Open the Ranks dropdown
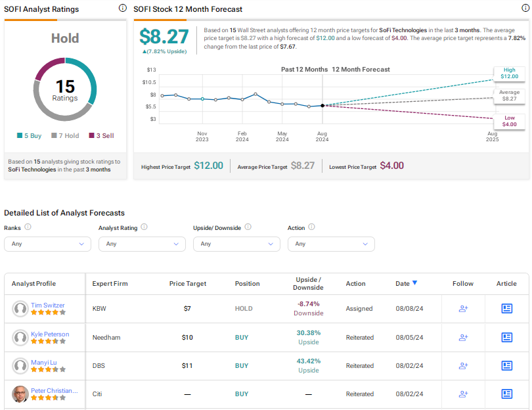 (47, 244)
